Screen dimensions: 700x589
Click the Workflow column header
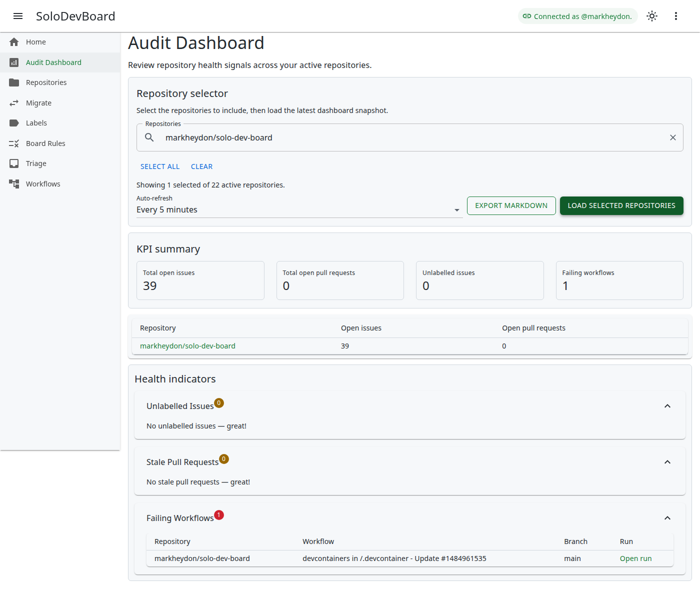click(x=318, y=541)
